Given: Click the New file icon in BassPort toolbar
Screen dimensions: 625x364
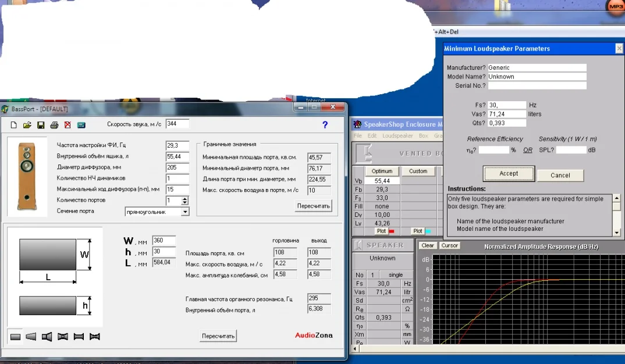Looking at the screenshot, I should point(13,124).
